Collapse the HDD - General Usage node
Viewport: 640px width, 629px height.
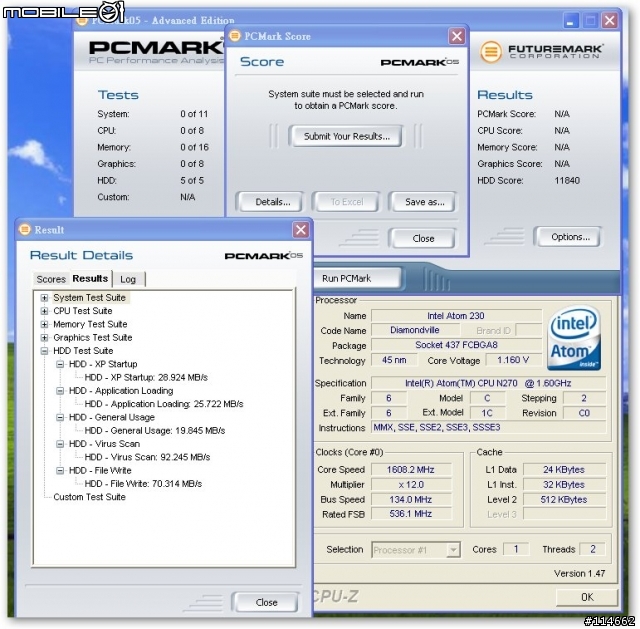(60, 417)
